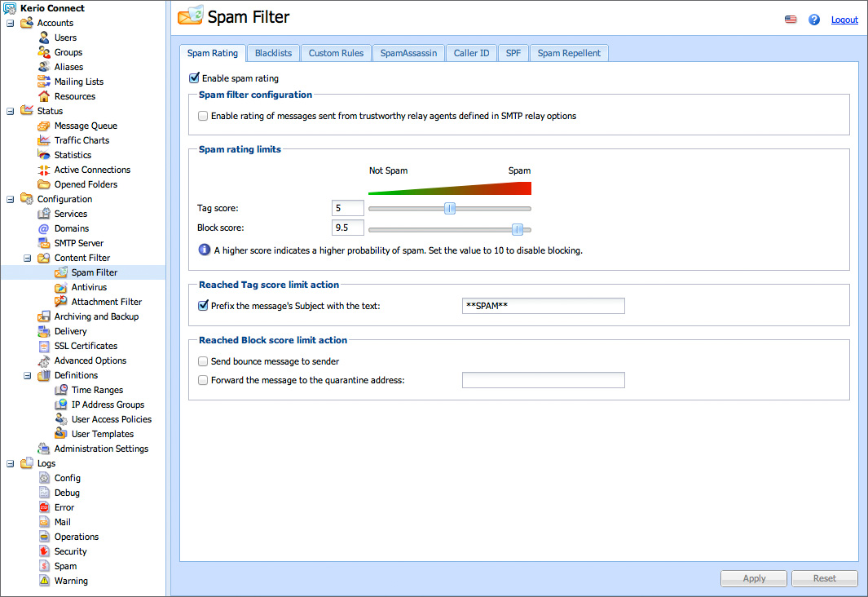Click the Users icon in the sidebar
Image resolution: width=868 pixels, height=597 pixels.
tap(44, 38)
